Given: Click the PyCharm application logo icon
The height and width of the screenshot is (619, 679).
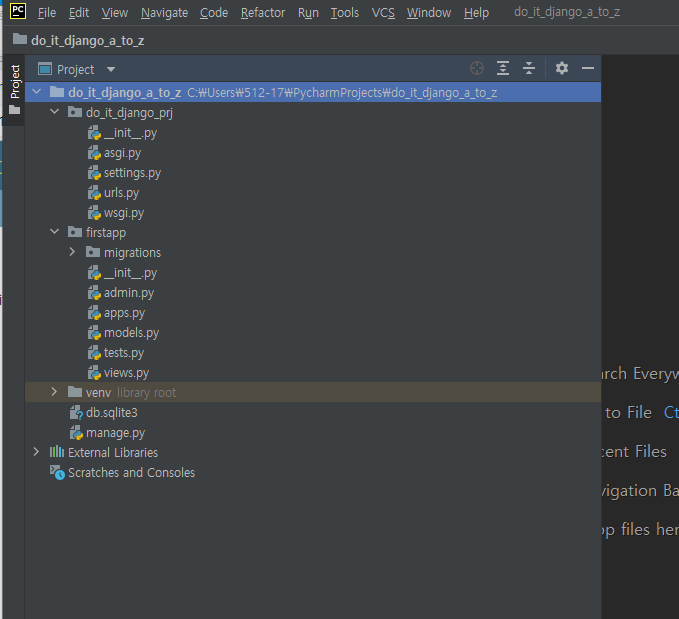Looking at the screenshot, I should 18,11.
